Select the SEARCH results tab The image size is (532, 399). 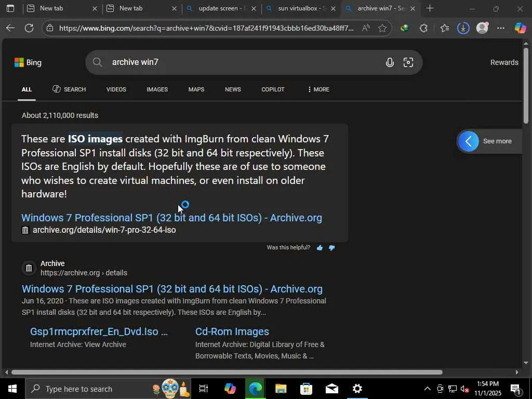(x=69, y=89)
